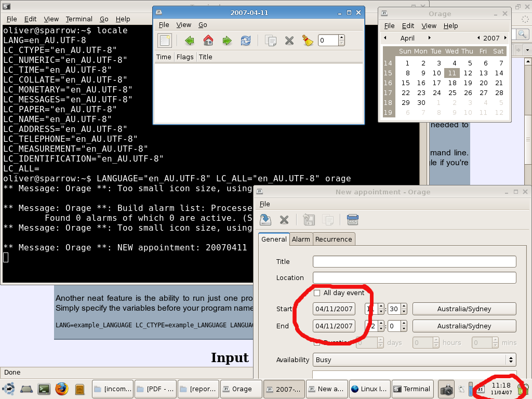This screenshot has width=532, height=399.
Task: Jump to today using the red home icon
Action: pyautogui.click(x=208, y=41)
